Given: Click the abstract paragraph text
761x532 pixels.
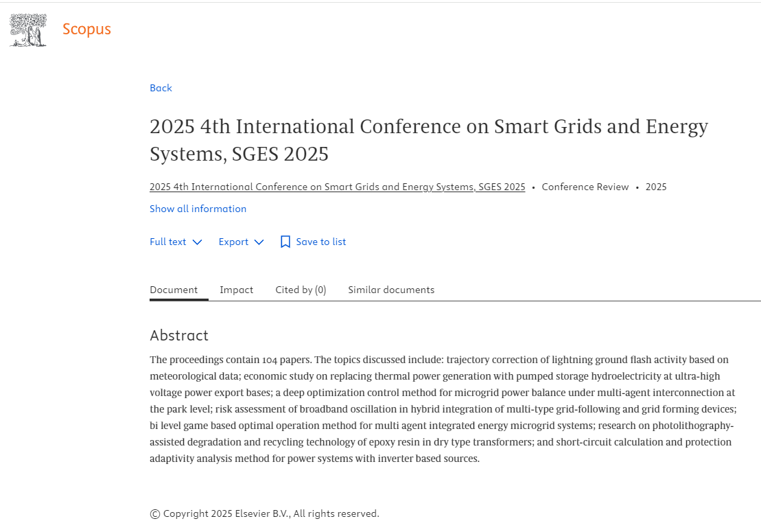Looking at the screenshot, I should 443,409.
